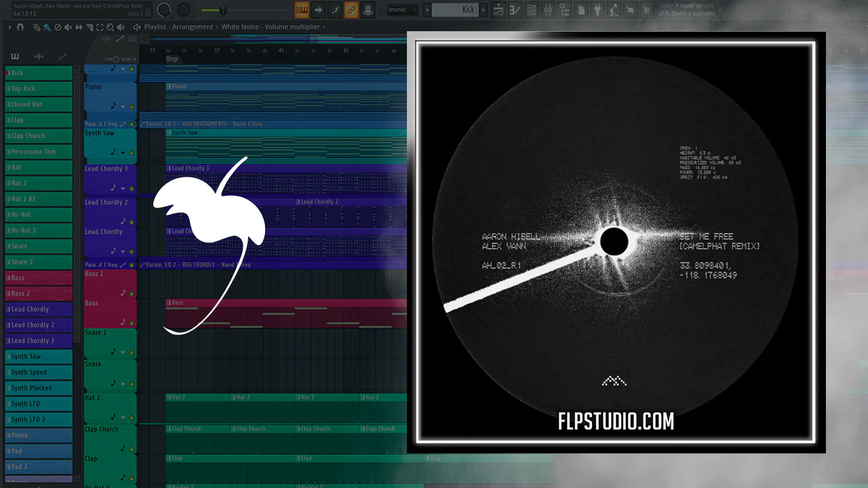The height and width of the screenshot is (488, 868).
Task: Toggle the orange link-to-controller button
Action: [x=351, y=9]
